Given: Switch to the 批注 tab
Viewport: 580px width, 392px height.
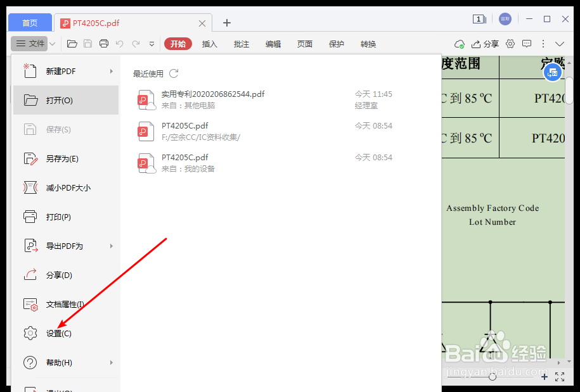Looking at the screenshot, I should click(242, 44).
